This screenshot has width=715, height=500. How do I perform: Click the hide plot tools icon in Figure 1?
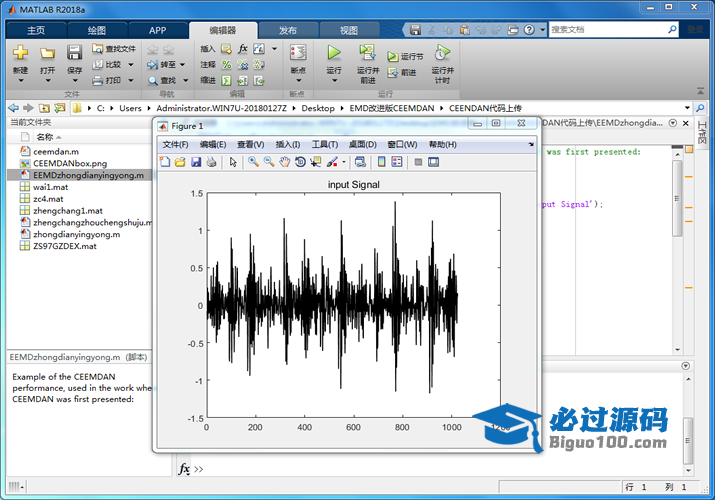coord(418,162)
